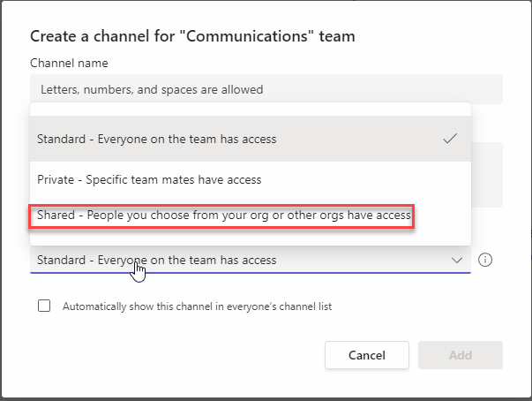Tick the automatically show channel checkbox

point(44,306)
